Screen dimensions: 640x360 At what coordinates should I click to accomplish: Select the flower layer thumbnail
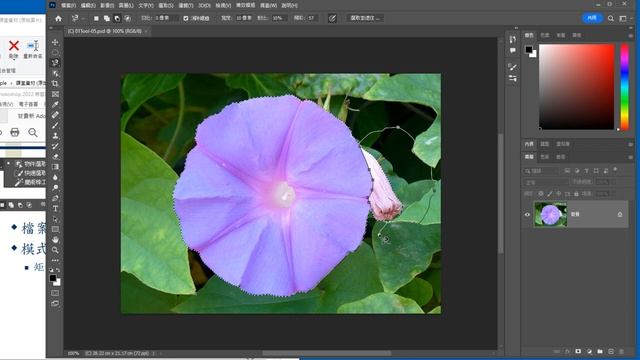(551, 214)
